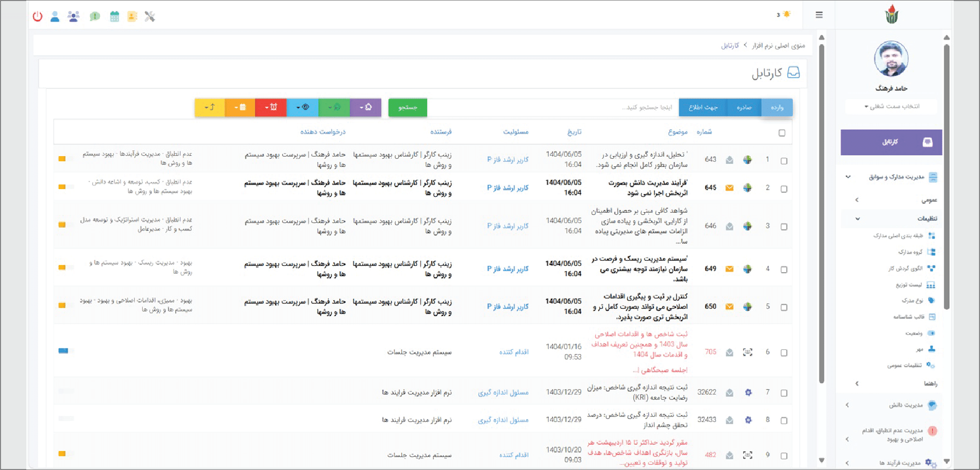Switch to the صادره tab

click(744, 107)
